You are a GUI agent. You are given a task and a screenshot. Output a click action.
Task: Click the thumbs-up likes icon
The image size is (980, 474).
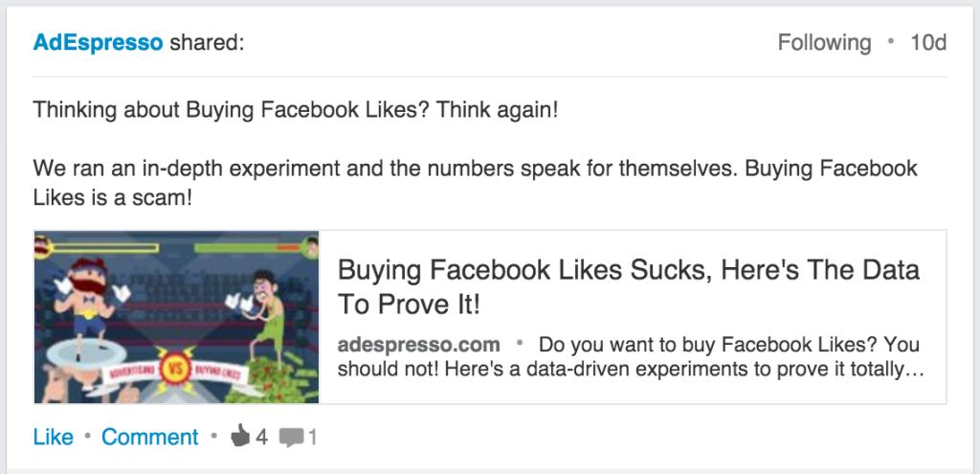pyautogui.click(x=240, y=436)
